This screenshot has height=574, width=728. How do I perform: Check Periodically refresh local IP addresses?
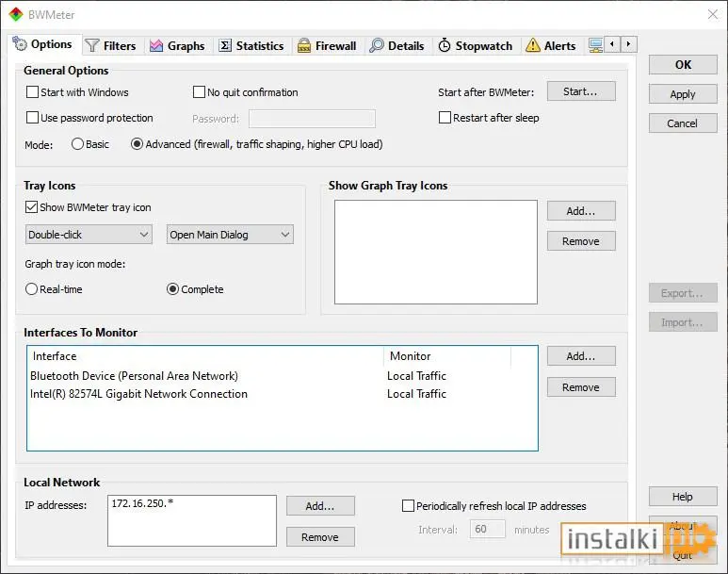click(408, 506)
